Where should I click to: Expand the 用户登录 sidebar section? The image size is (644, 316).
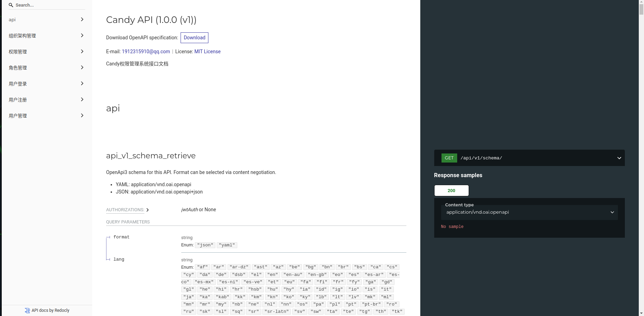(x=82, y=84)
